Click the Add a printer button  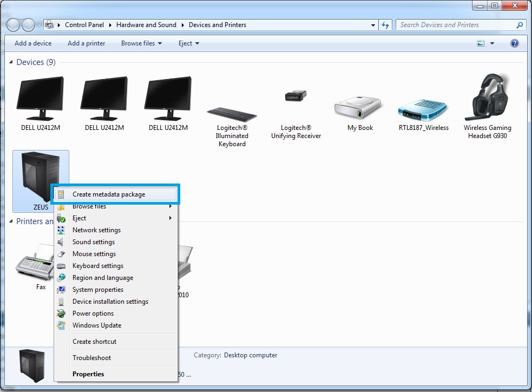coord(86,43)
